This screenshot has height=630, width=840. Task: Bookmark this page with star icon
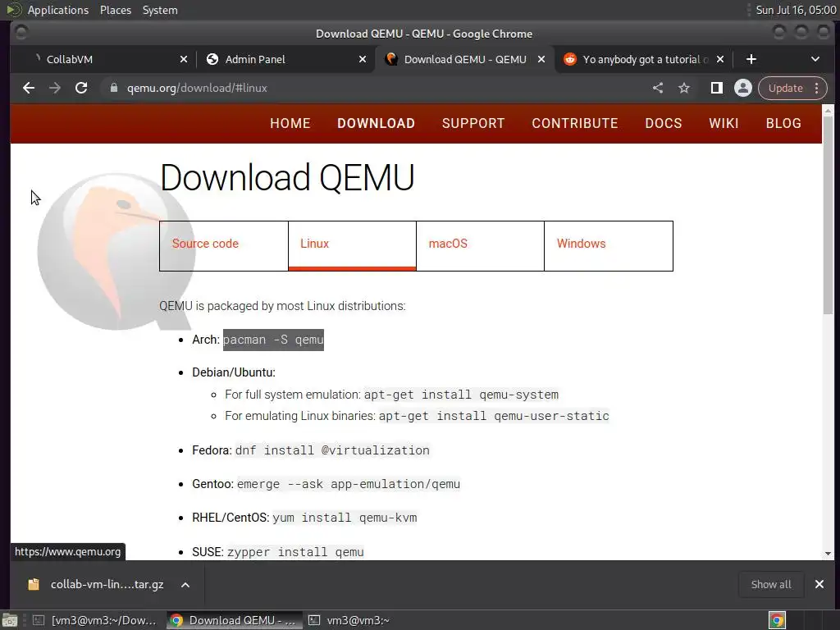(684, 88)
